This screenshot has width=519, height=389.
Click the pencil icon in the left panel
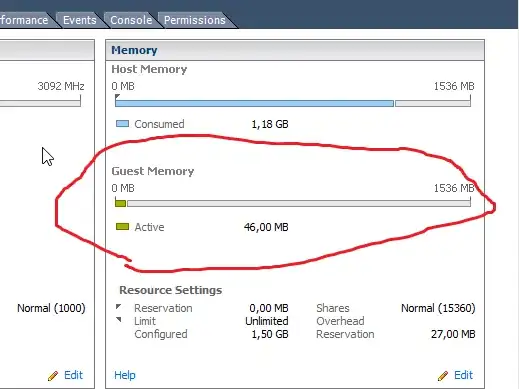[x=53, y=376]
